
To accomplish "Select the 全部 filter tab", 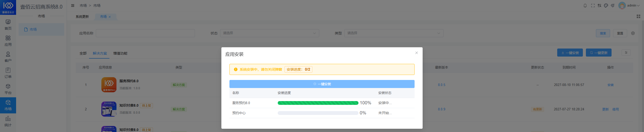I will 83,53.
